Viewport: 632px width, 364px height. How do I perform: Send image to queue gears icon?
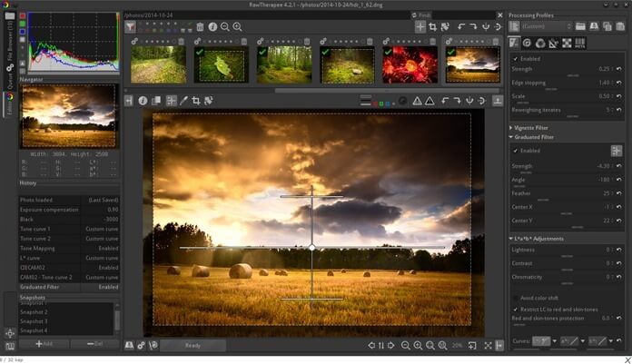pyautogui.click(x=141, y=346)
